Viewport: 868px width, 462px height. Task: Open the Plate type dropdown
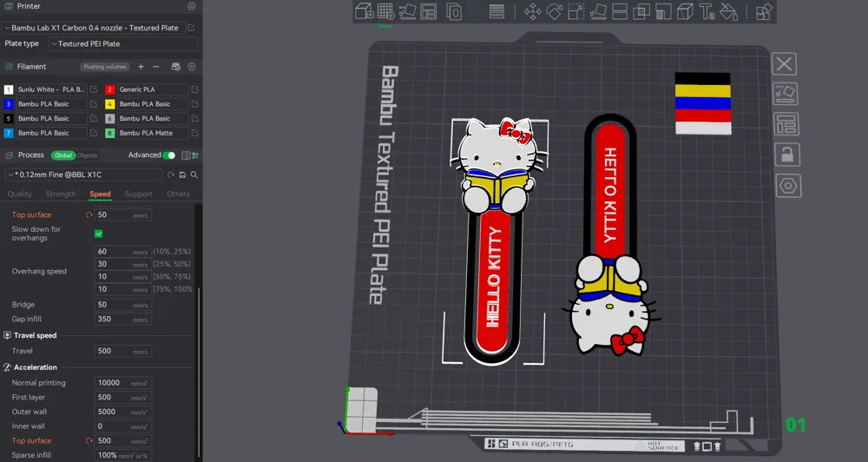pyautogui.click(x=123, y=43)
